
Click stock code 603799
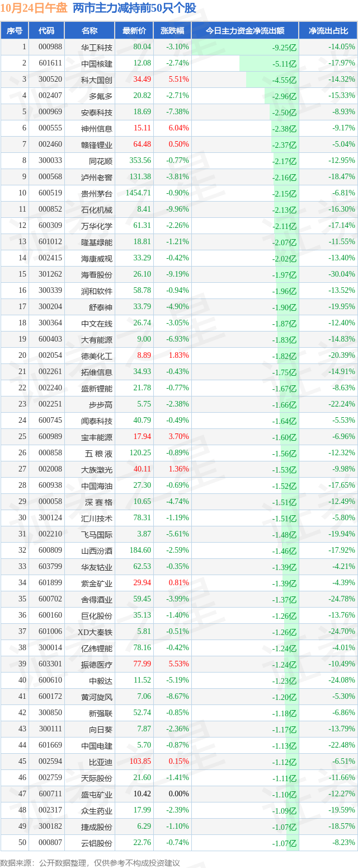[50, 567]
